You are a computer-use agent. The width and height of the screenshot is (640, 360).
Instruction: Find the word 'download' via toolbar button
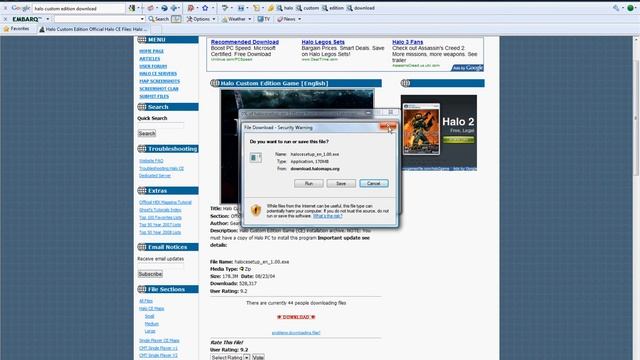point(361,8)
